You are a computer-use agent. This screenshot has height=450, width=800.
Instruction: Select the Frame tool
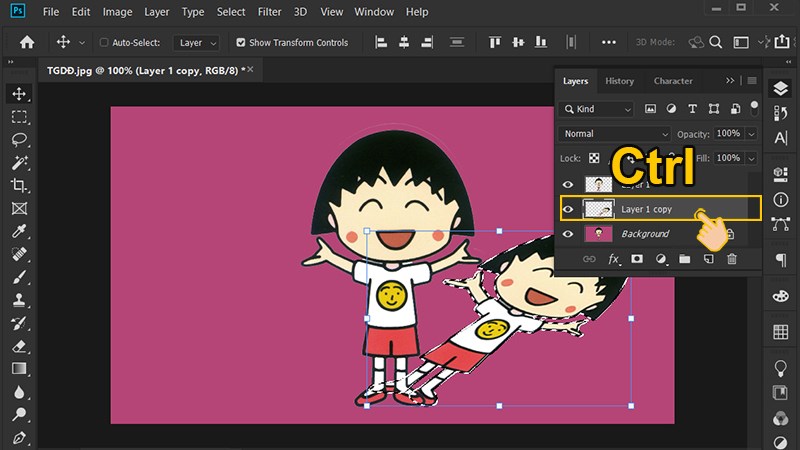click(x=19, y=208)
